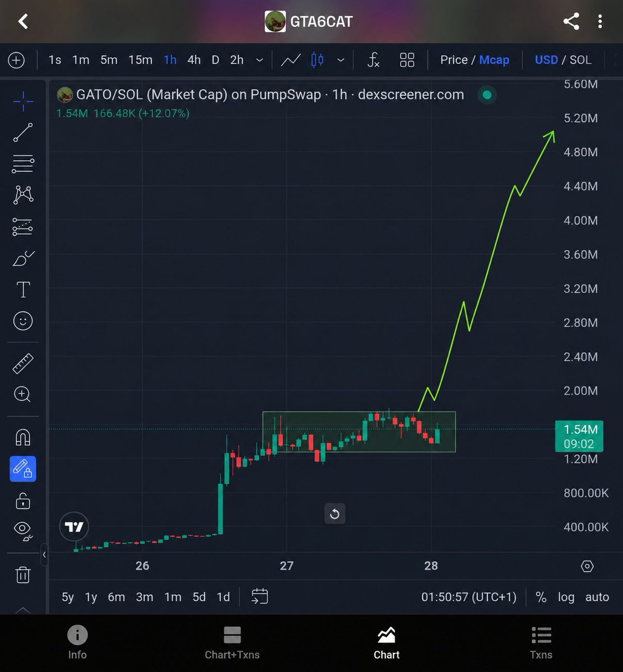Viewport: 623px width, 672px height.
Task: Open chart settings hexagon icon
Action: pyautogui.click(x=587, y=566)
